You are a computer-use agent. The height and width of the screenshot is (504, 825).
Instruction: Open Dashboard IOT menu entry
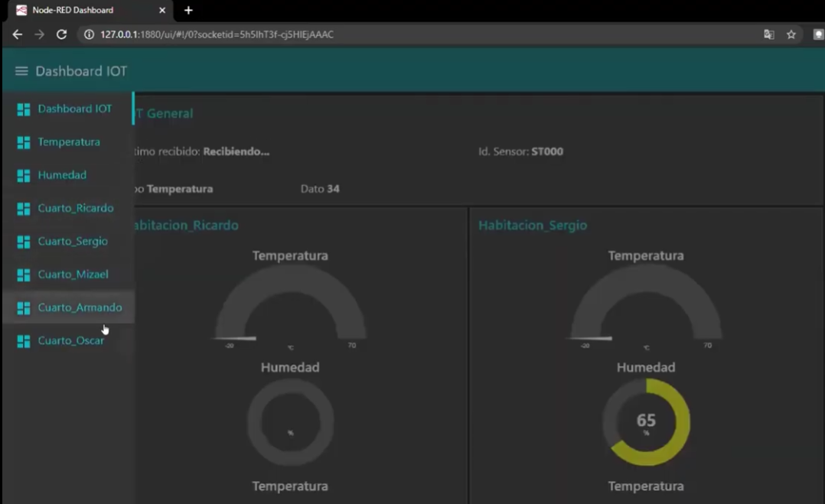point(68,109)
